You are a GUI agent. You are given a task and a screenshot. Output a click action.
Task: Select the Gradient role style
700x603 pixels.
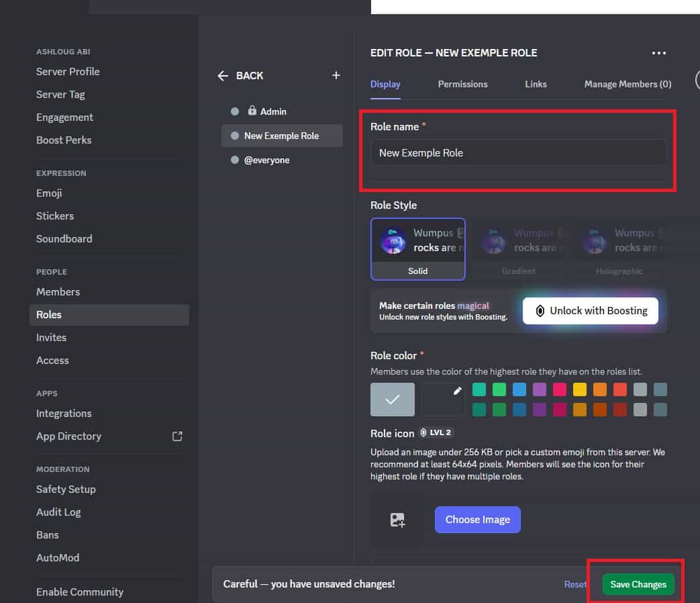coord(518,248)
